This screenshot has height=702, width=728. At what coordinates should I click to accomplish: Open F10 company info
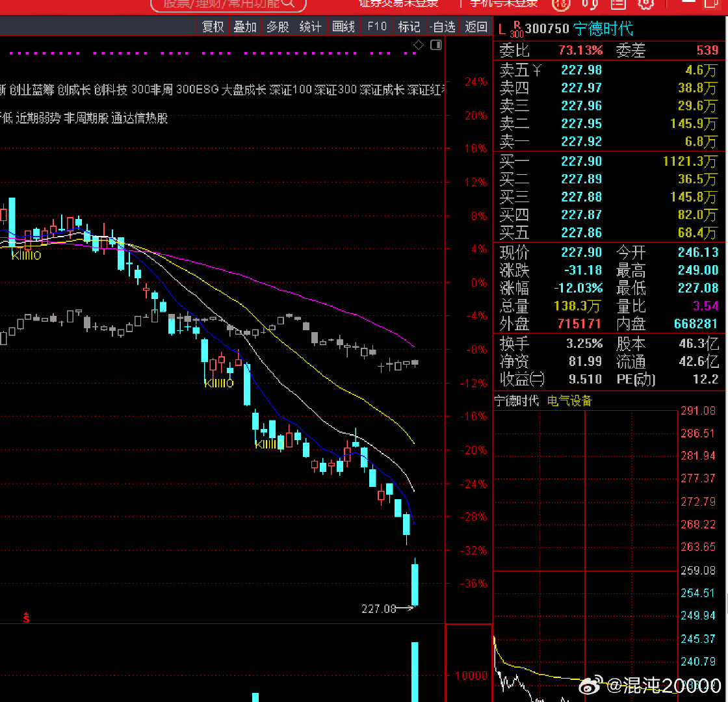pyautogui.click(x=377, y=27)
